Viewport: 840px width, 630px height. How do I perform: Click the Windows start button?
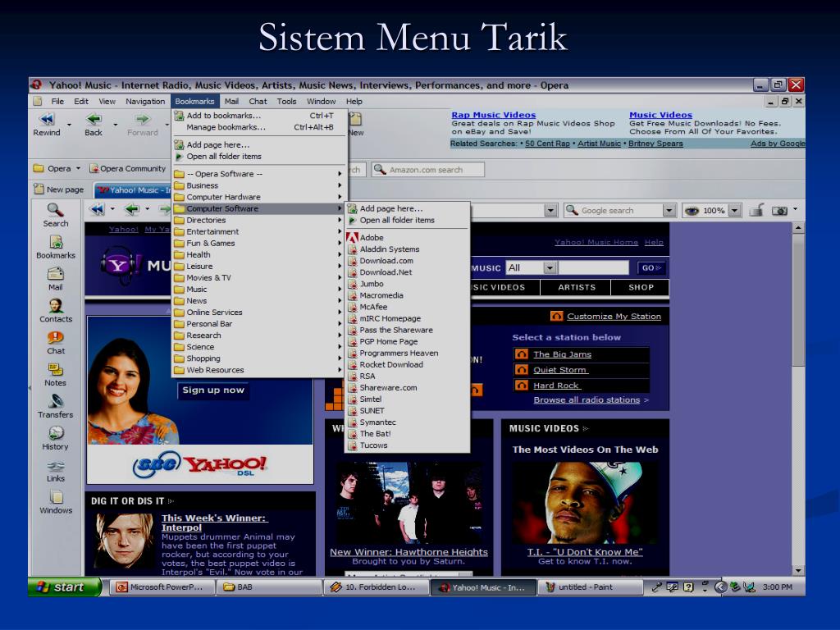pyautogui.click(x=65, y=587)
